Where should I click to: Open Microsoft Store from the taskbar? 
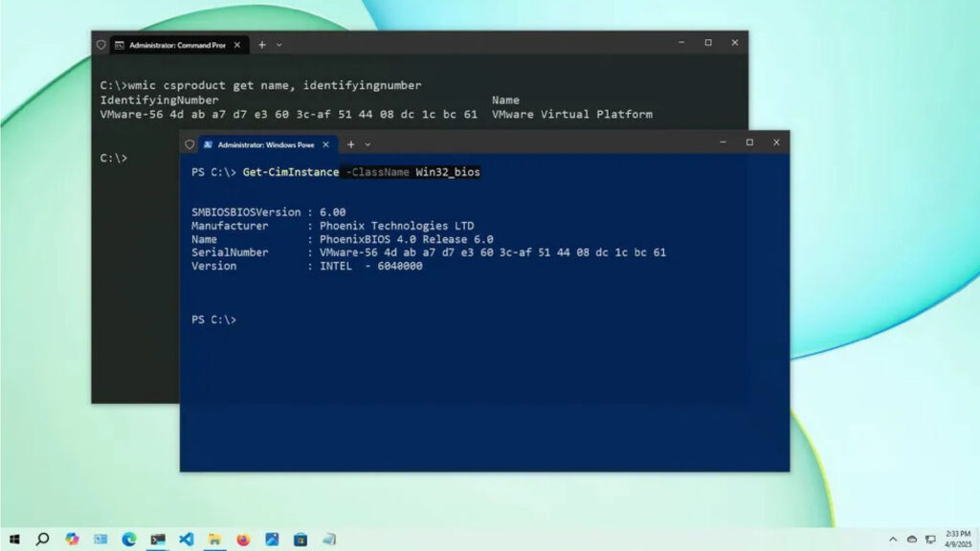pyautogui.click(x=301, y=540)
